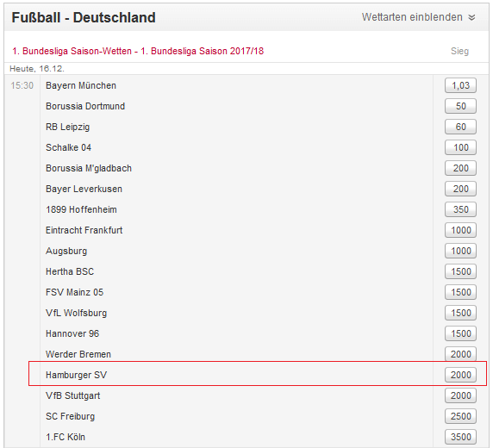Click the VfB Stuttgart team name
The width and height of the screenshot is (493, 448).
pyautogui.click(x=73, y=395)
